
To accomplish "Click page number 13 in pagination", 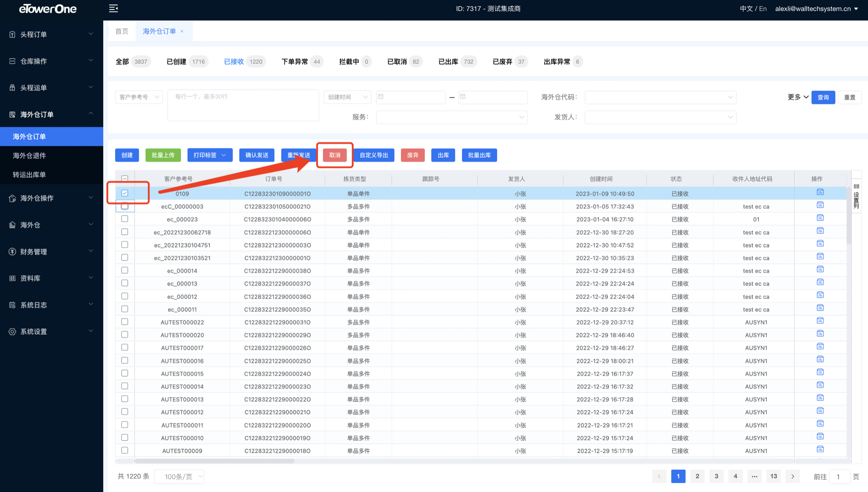I will pos(774,476).
